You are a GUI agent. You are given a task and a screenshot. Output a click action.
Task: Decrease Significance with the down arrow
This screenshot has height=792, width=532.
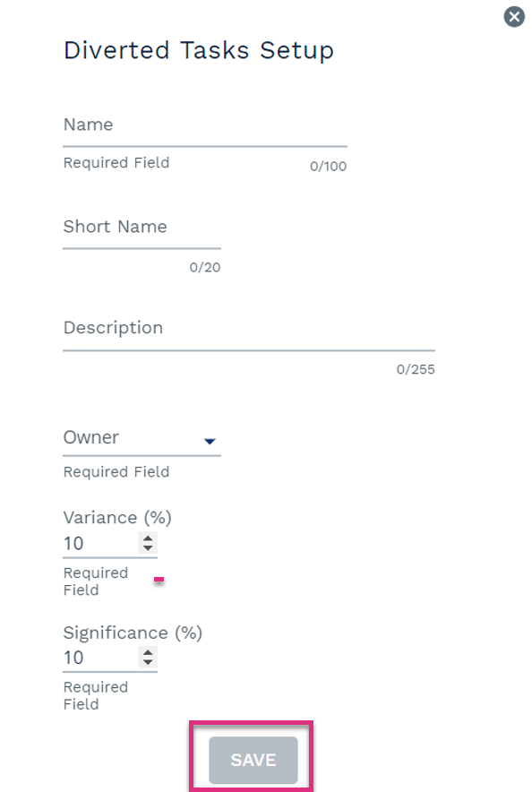148,662
